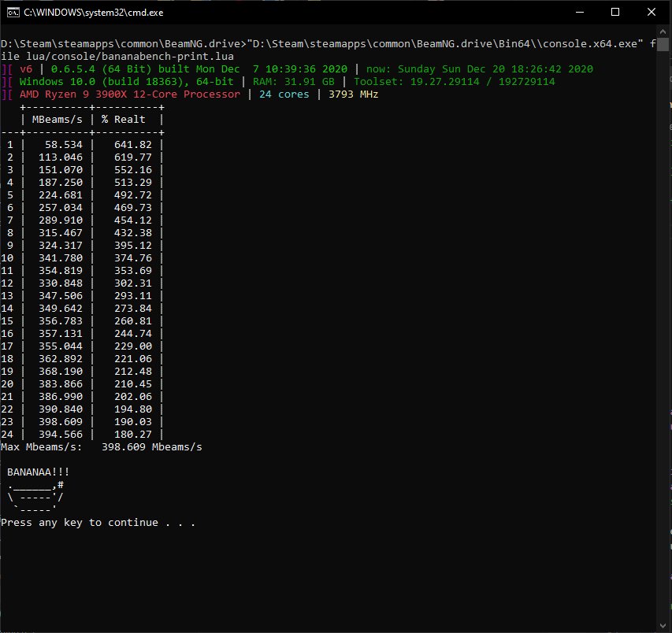Click the scrollbar up arrow
The width and height of the screenshot is (672, 633).
(x=663, y=31)
